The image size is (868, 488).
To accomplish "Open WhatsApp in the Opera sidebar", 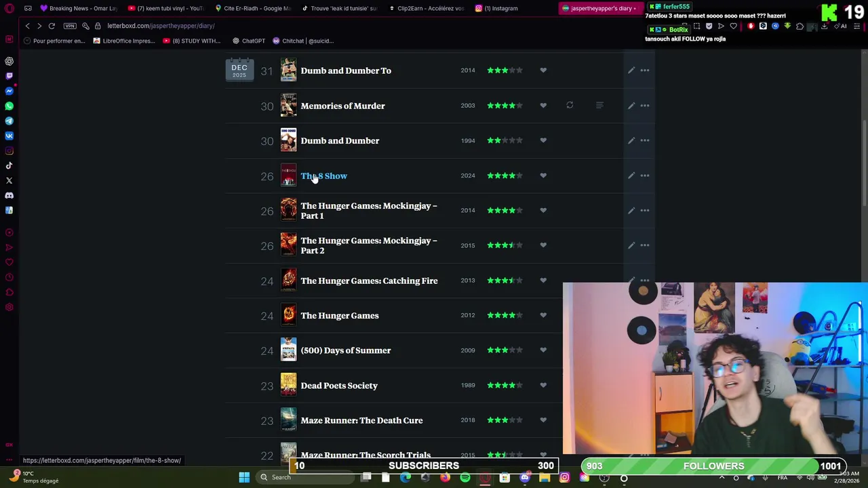I will [9, 106].
